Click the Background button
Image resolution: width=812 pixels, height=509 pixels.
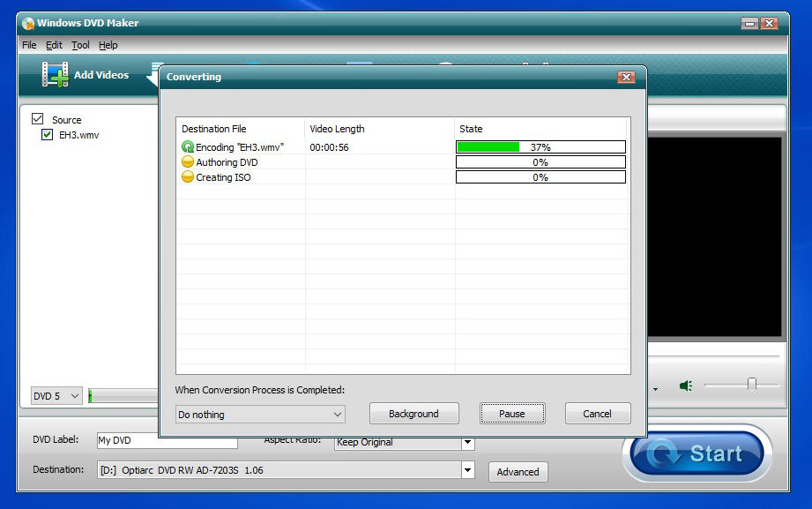pos(413,414)
